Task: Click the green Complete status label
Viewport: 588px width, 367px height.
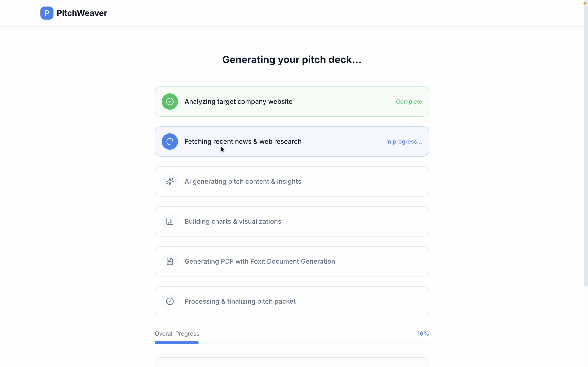Action: tap(409, 102)
